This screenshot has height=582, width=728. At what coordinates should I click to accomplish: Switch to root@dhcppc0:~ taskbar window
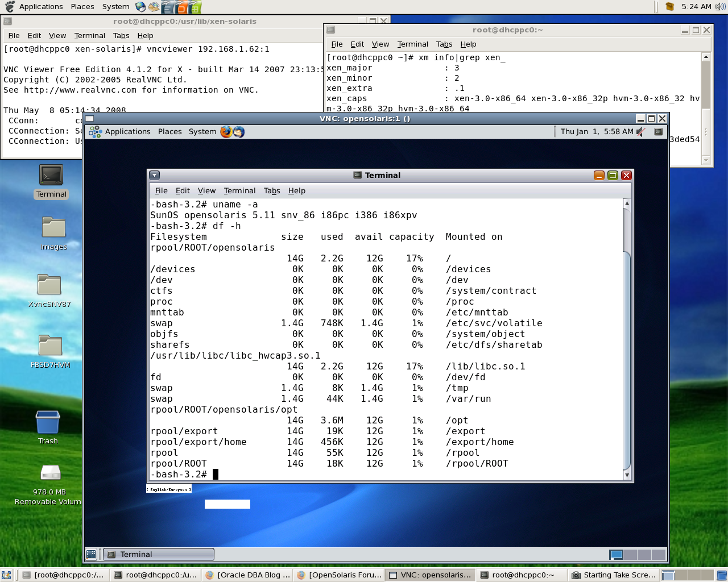click(x=523, y=575)
